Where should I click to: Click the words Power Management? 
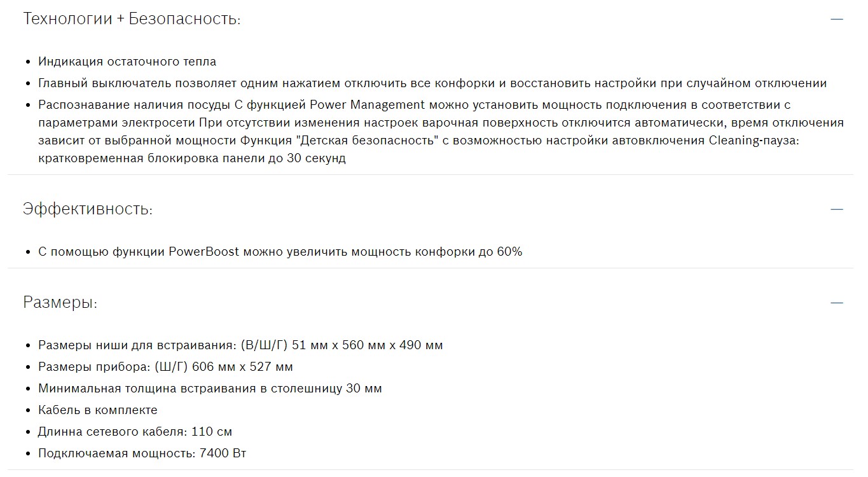click(x=368, y=105)
